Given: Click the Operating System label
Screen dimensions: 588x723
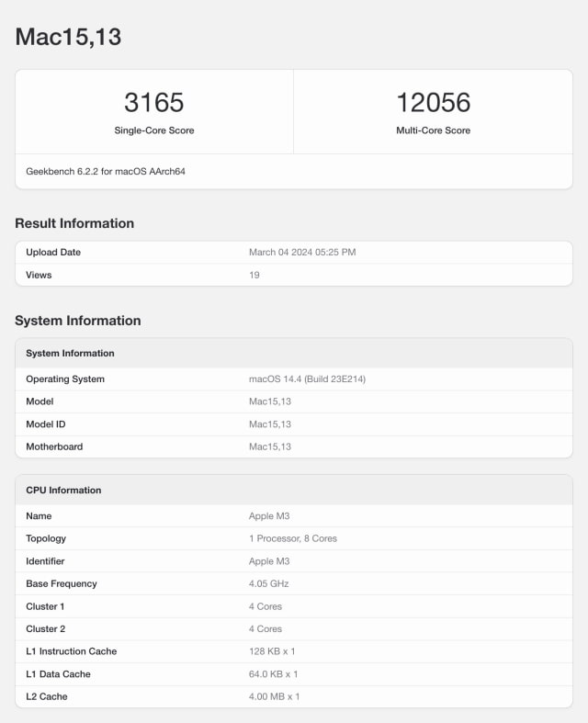Looking at the screenshot, I should click(65, 379).
